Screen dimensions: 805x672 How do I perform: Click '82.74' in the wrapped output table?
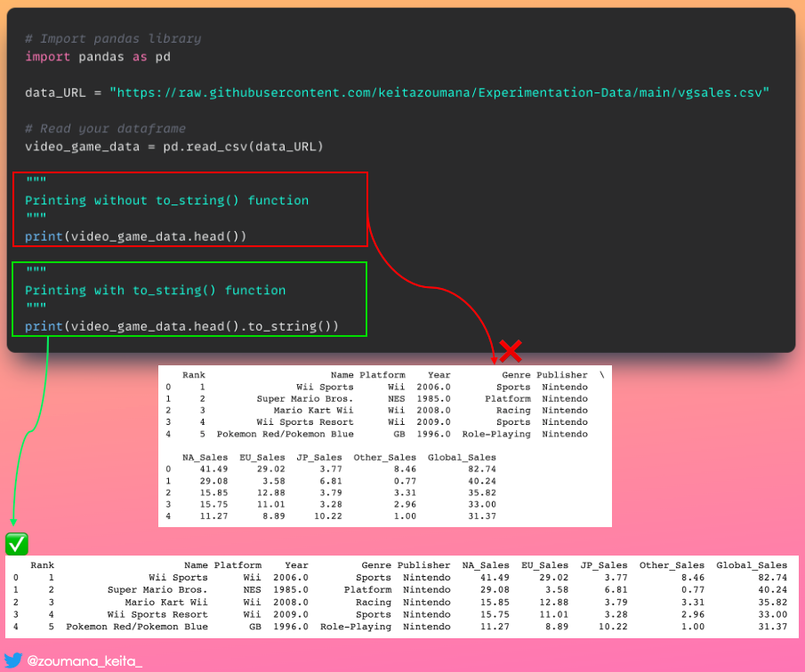point(481,468)
